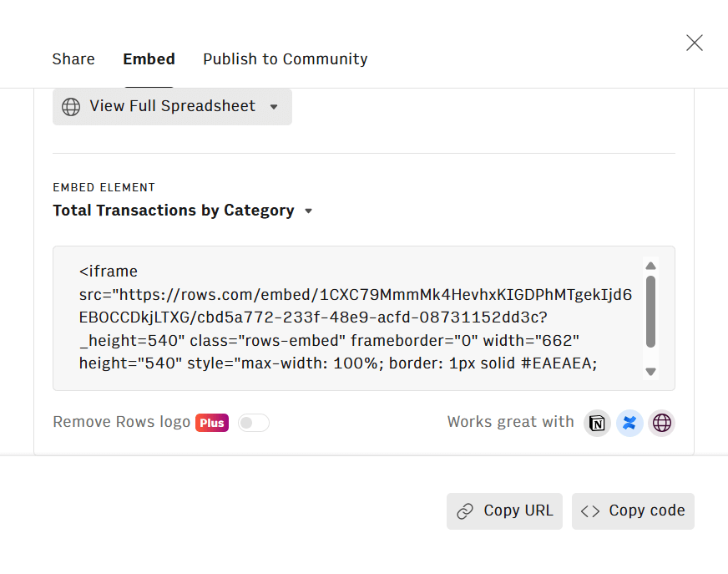This screenshot has width=728, height=574.
Task: Click the scrollbar down arrow on the code box
Action: 650,372
